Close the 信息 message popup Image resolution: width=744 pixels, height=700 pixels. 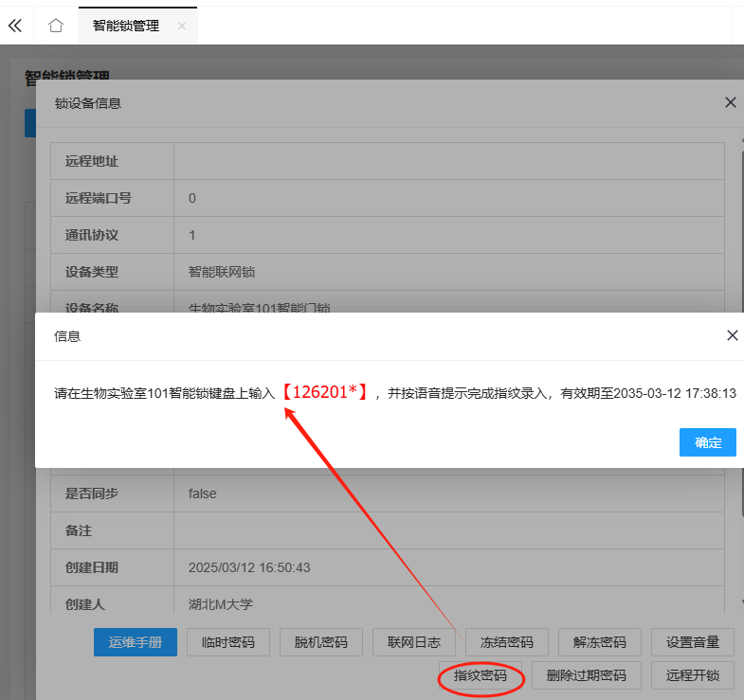tap(731, 335)
